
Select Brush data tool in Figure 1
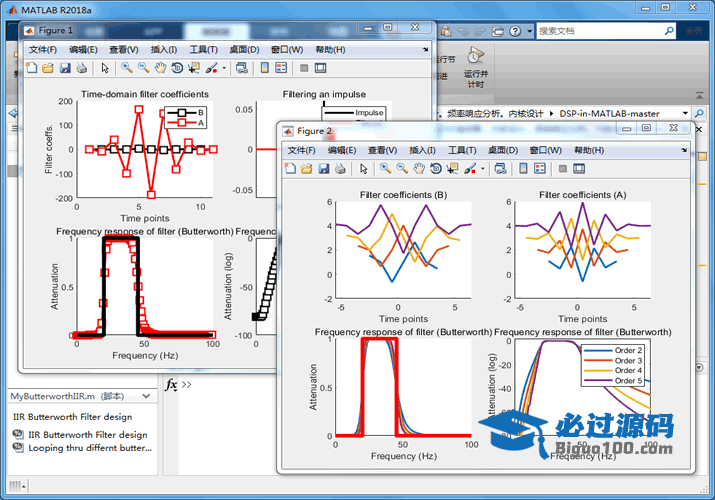[x=211, y=68]
